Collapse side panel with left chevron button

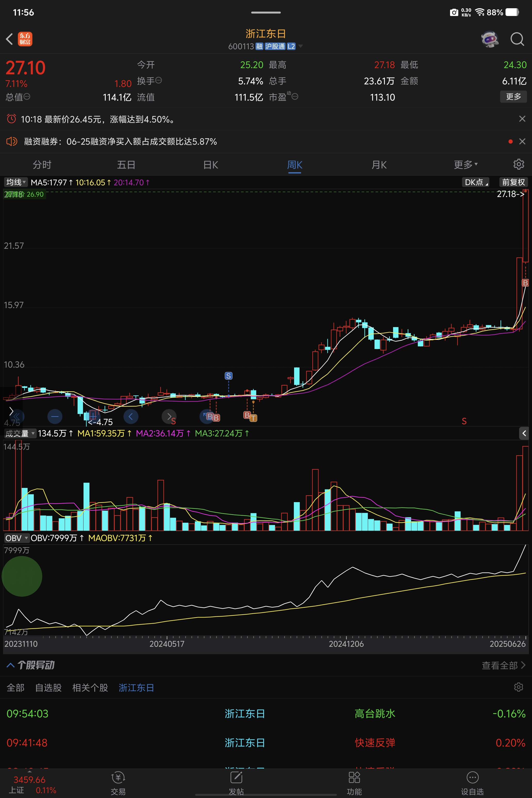click(x=524, y=433)
